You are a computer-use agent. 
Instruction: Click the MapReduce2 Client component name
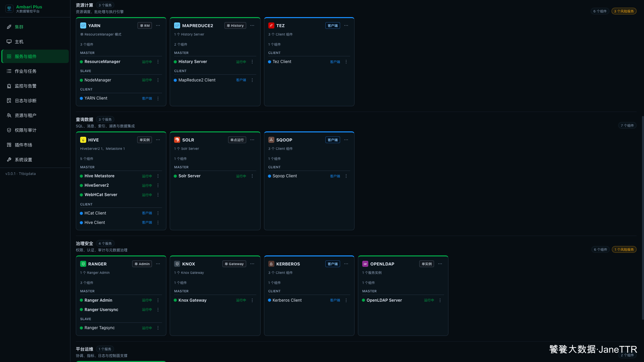tap(197, 80)
